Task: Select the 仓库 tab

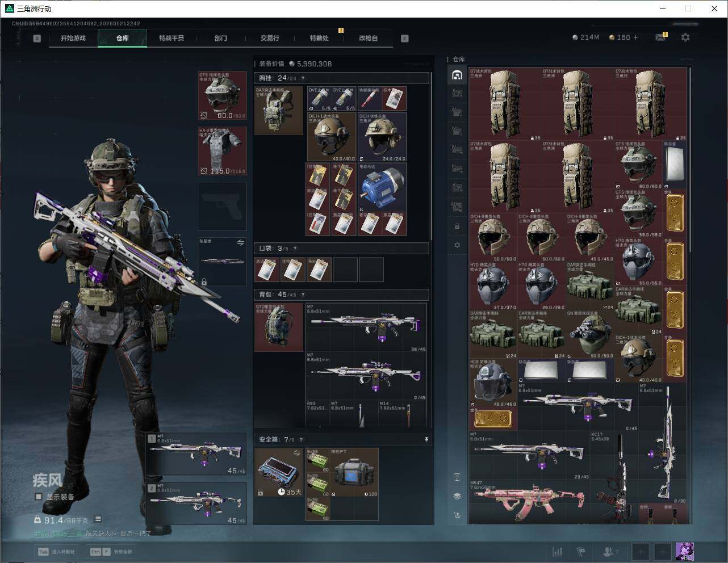Action: pyautogui.click(x=122, y=38)
